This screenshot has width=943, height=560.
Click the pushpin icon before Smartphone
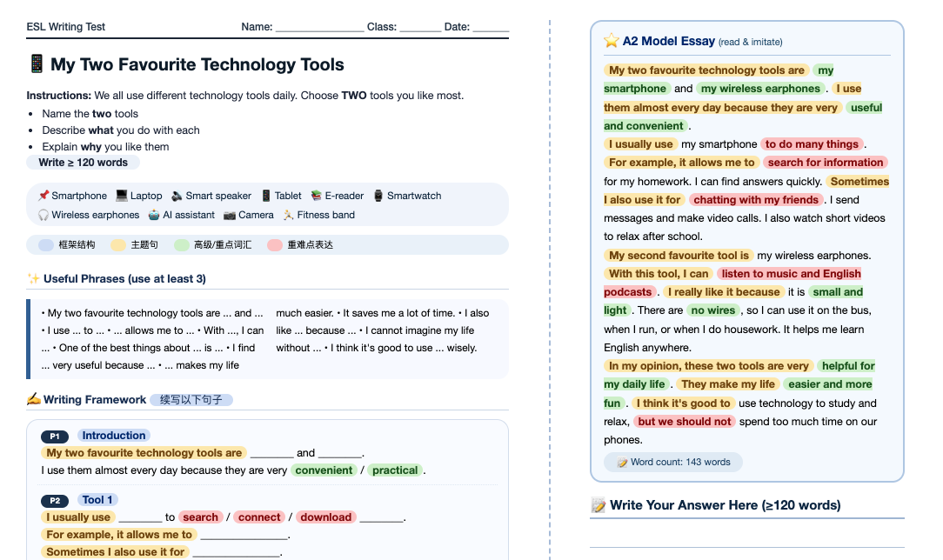coord(43,196)
